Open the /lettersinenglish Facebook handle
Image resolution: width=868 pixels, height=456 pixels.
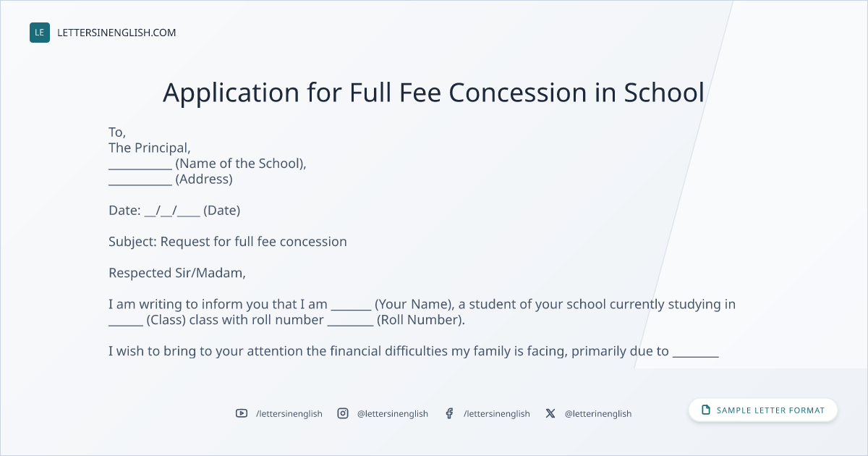pyautogui.click(x=497, y=413)
